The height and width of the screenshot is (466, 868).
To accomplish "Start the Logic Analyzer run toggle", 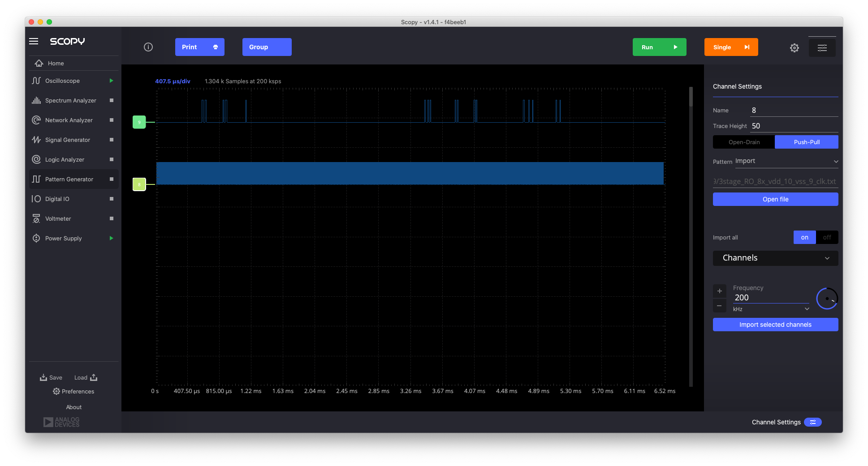I will click(112, 159).
